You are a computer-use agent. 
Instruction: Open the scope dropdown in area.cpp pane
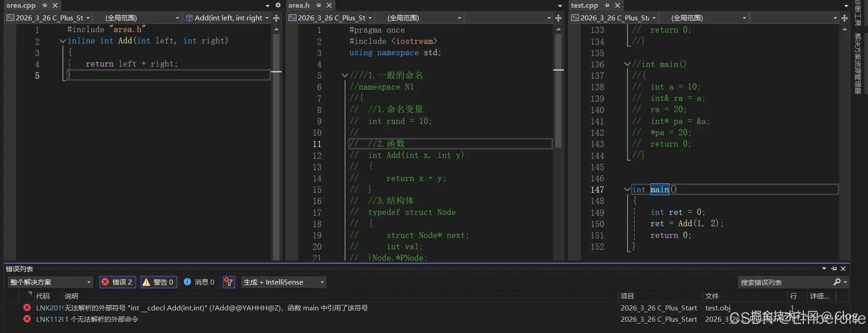click(137, 18)
